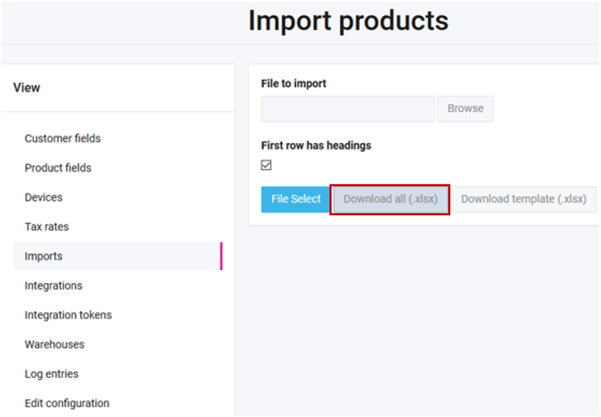Select the Imports sidebar item
The height and width of the screenshot is (417, 601).
point(43,256)
